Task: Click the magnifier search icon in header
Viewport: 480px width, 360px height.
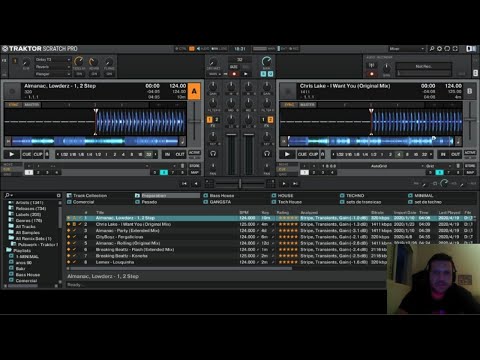Action: (432, 49)
